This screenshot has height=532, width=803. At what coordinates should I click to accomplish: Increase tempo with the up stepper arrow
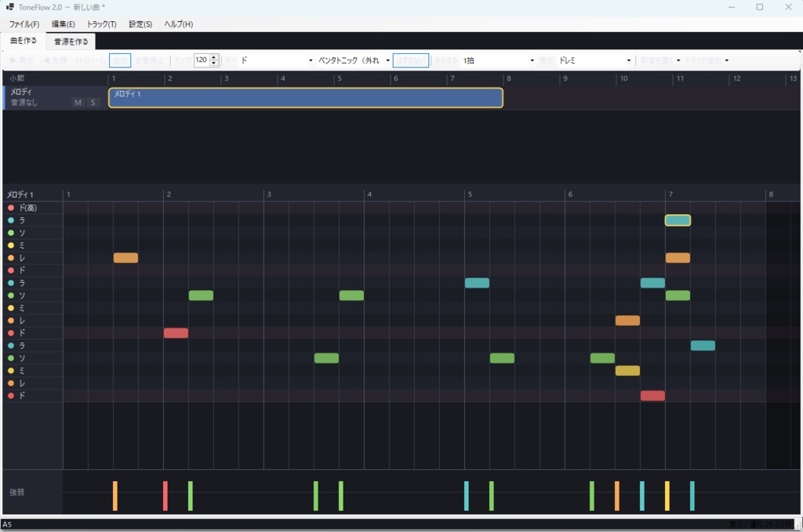point(214,56)
